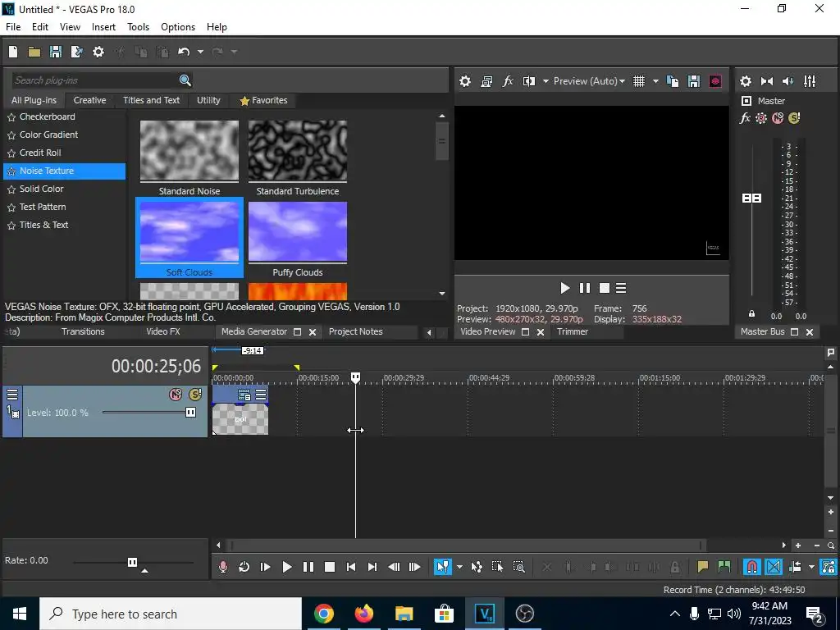840x630 pixels.
Task: Open the Tools menu
Action: click(x=138, y=27)
